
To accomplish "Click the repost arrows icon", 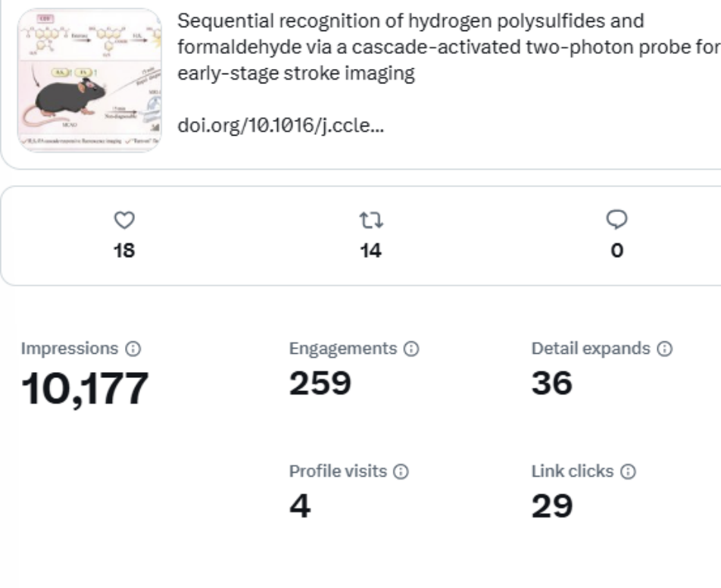I will pos(370,220).
